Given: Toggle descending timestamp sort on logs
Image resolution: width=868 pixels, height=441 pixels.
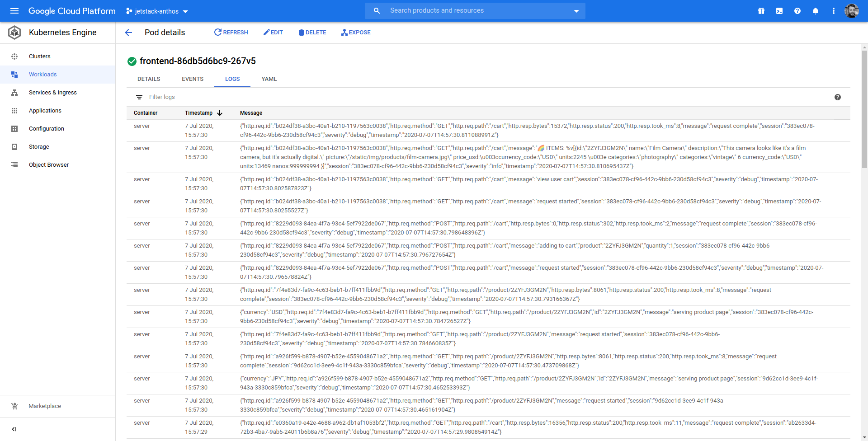Looking at the screenshot, I should coord(220,113).
